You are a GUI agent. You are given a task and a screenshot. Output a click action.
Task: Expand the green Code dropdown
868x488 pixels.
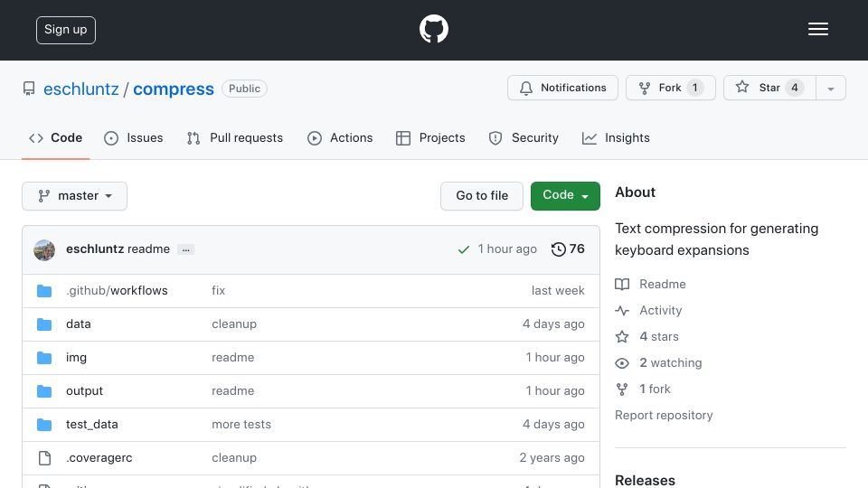coord(565,196)
